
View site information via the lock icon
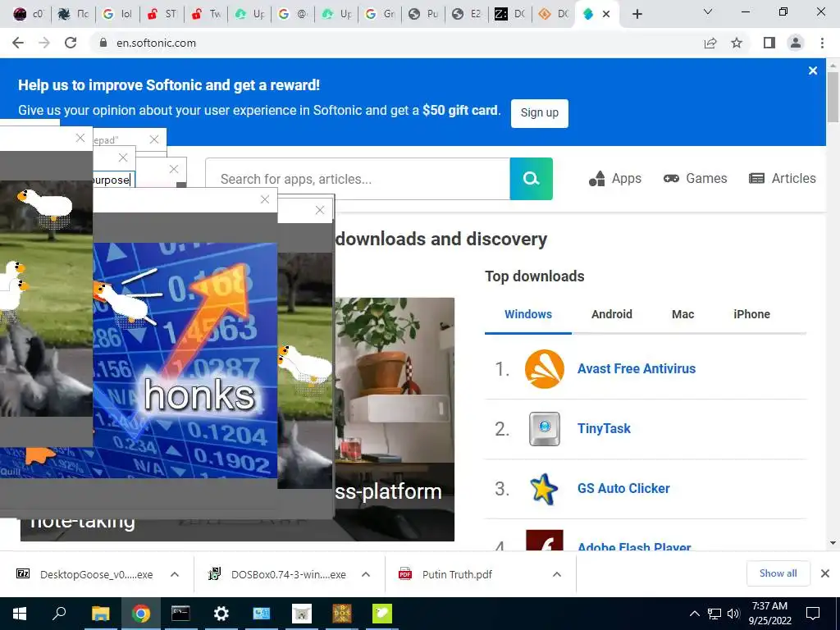tap(103, 43)
